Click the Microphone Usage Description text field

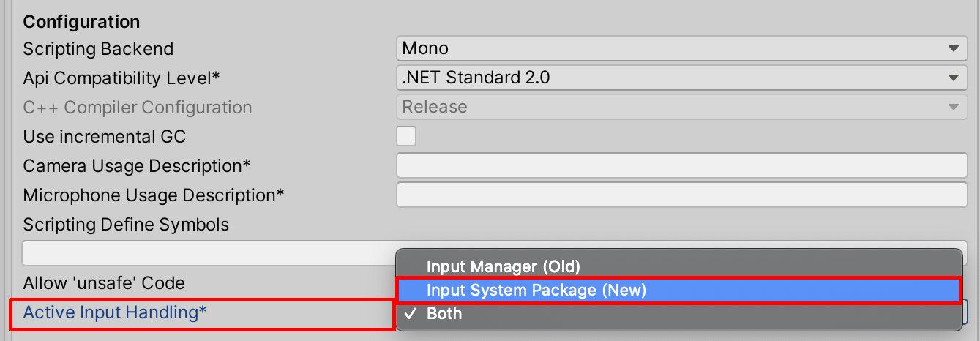[x=681, y=195]
